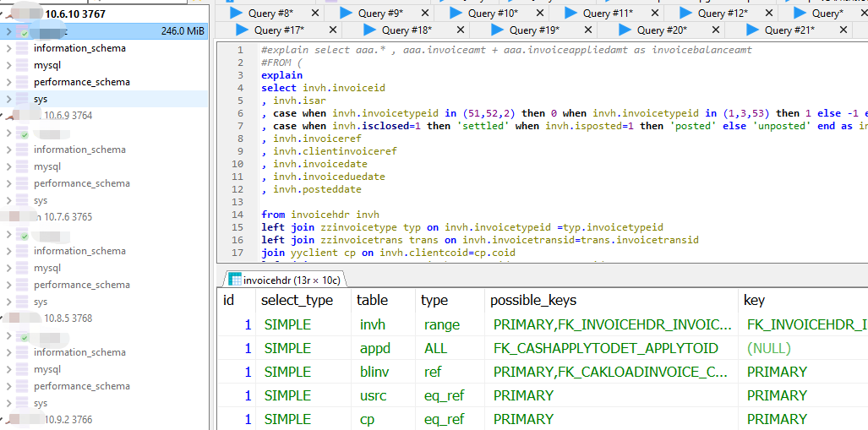Expand sys under the 10.8.5 session
868x430 pixels.
(x=8, y=403)
